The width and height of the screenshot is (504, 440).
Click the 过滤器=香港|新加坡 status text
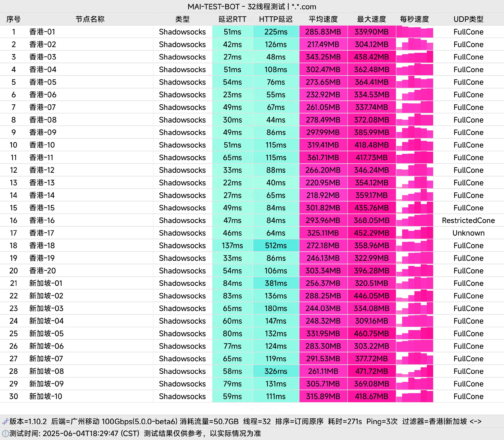[x=434, y=422]
